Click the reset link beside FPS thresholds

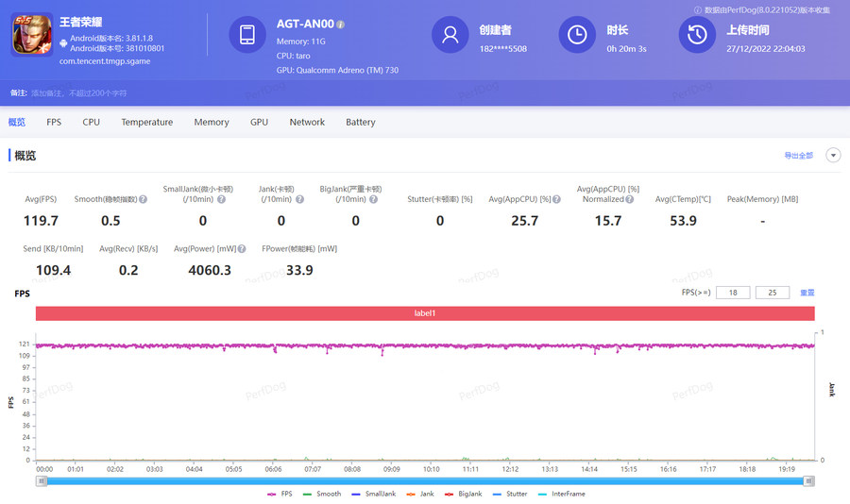807,293
